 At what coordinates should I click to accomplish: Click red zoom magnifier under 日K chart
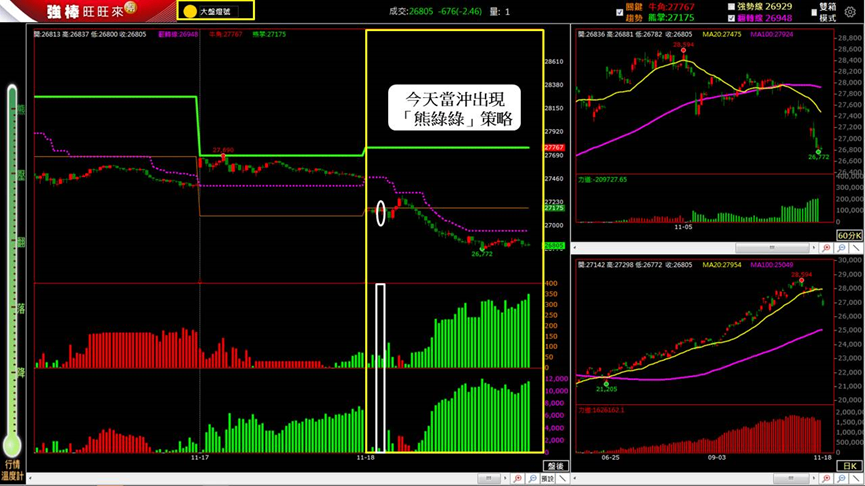pos(826,479)
